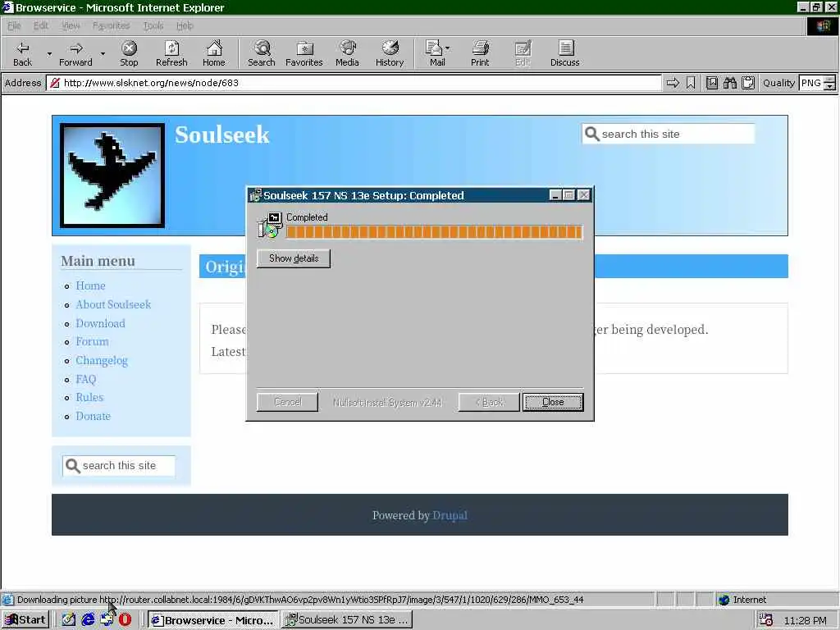Open Back history dropdown arrow

pyautogui.click(x=49, y=53)
